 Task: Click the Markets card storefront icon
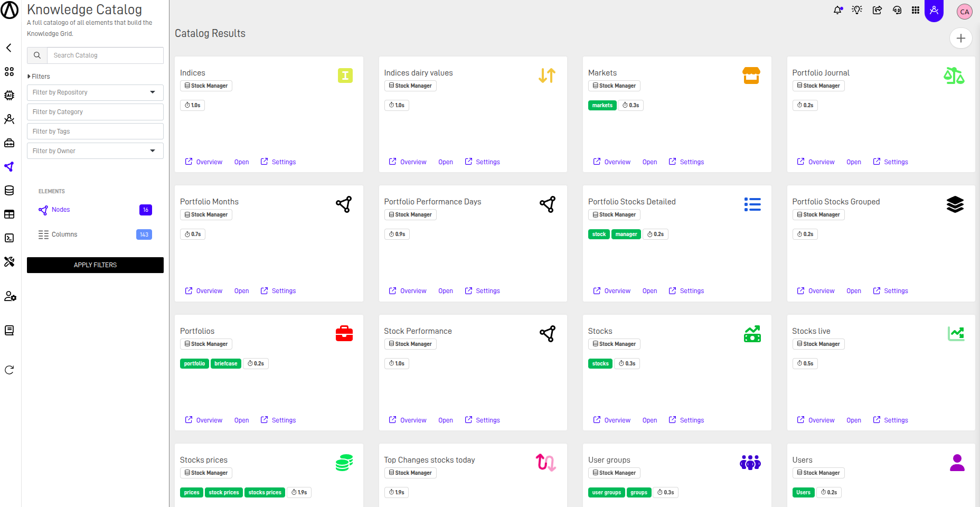(751, 76)
